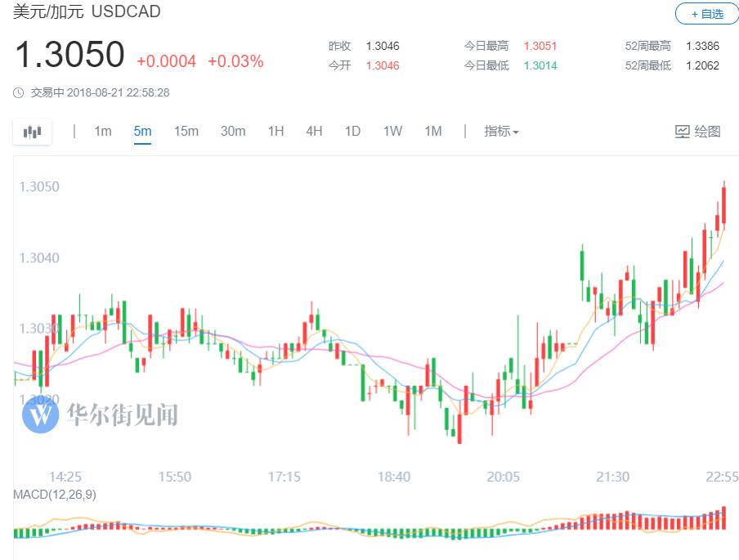Click the last red MACD histogram bar
Image resolution: width=739 pixels, height=560 pixels.
click(x=723, y=518)
